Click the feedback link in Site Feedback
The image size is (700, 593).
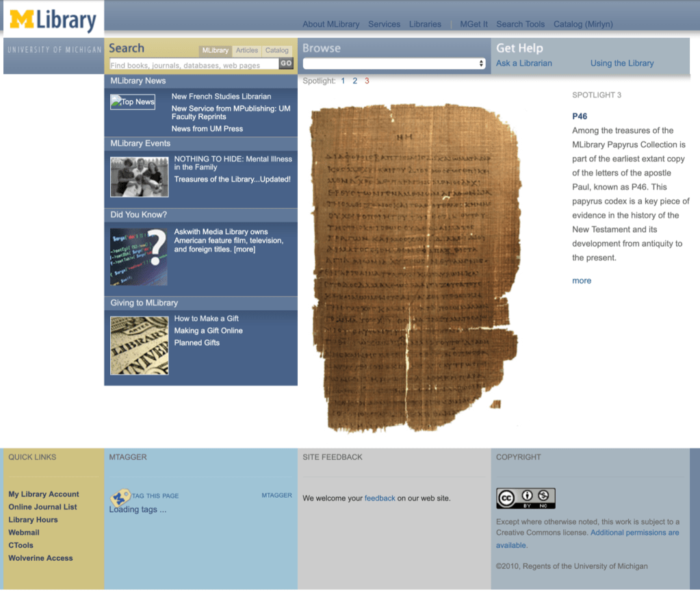click(380, 498)
